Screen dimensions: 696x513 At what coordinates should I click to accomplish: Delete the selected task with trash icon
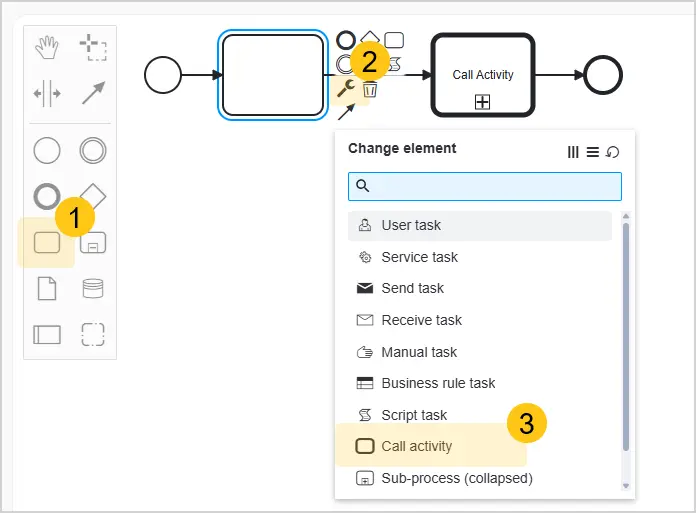[x=370, y=90]
